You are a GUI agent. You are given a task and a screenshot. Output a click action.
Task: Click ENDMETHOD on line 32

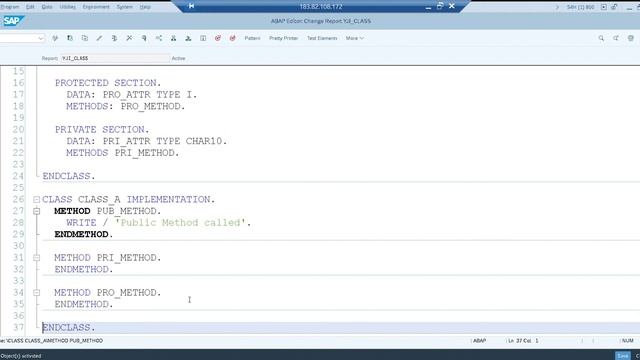(84, 269)
